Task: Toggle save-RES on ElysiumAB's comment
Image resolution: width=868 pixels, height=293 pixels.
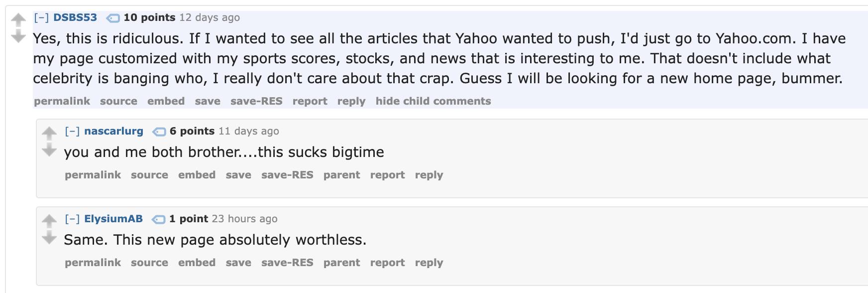Action: [x=287, y=262]
